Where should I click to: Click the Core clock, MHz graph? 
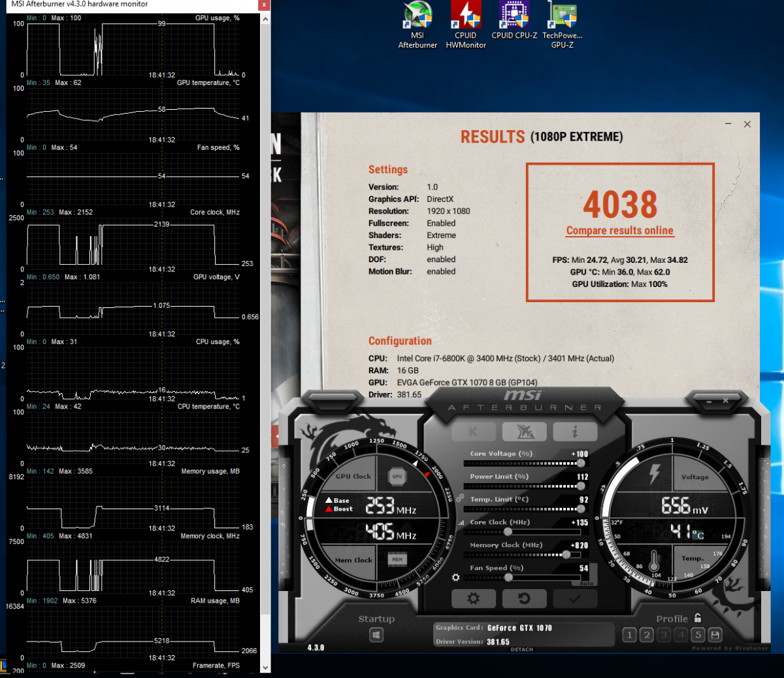point(133,243)
